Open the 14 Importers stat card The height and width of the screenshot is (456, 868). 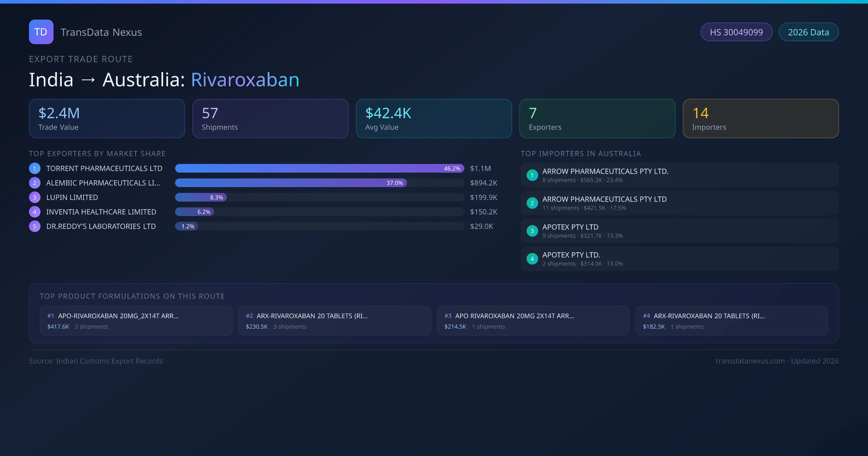tap(761, 119)
